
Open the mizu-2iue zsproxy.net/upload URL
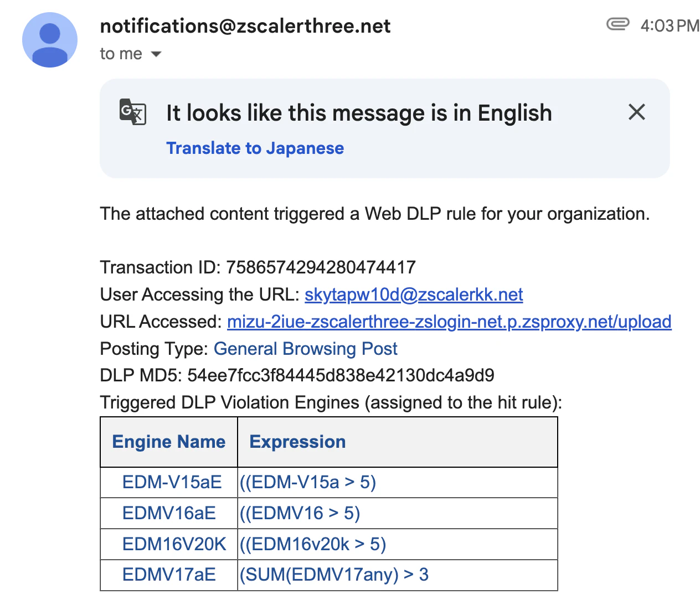(449, 322)
